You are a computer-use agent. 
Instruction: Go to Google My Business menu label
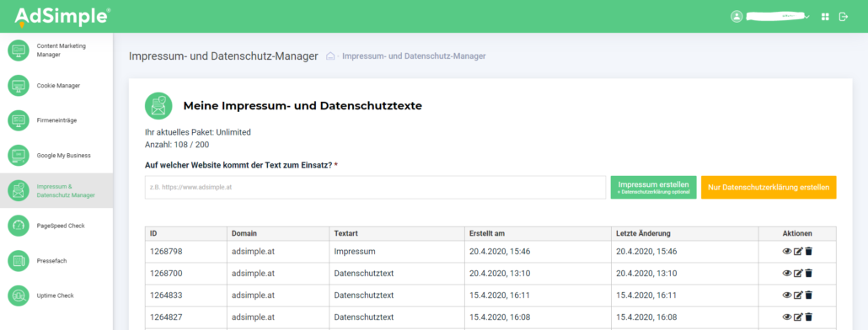pyautogui.click(x=64, y=156)
